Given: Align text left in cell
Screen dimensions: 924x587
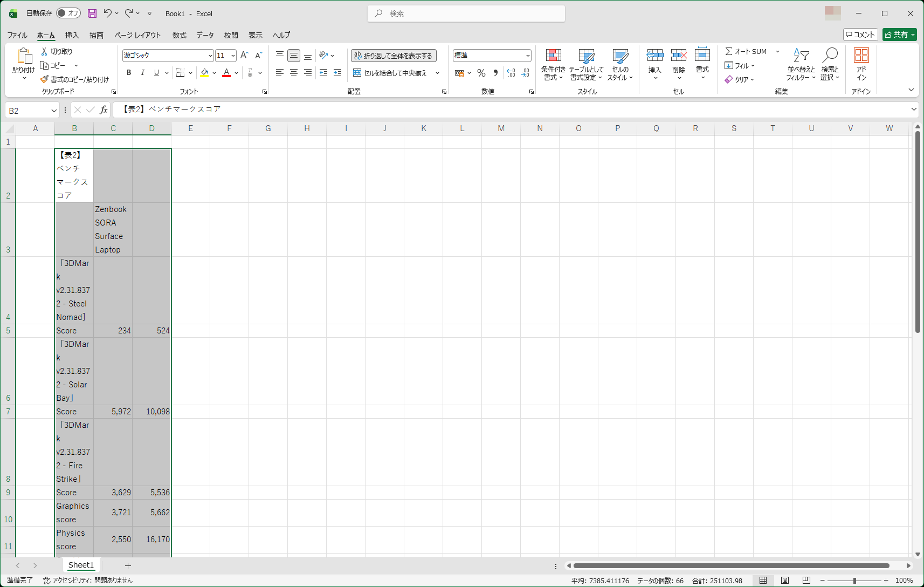Looking at the screenshot, I should [x=280, y=73].
